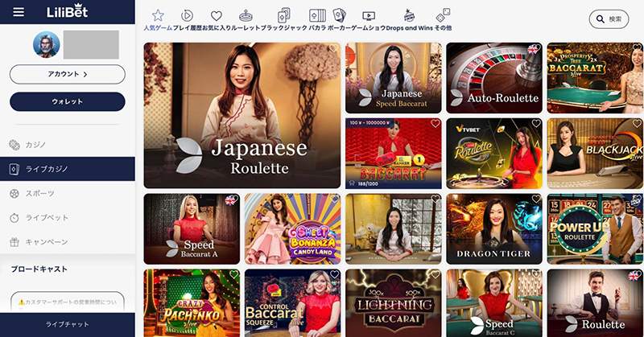Select the Game Show category icon
Viewport: 644px width, 337px height.
click(x=369, y=15)
